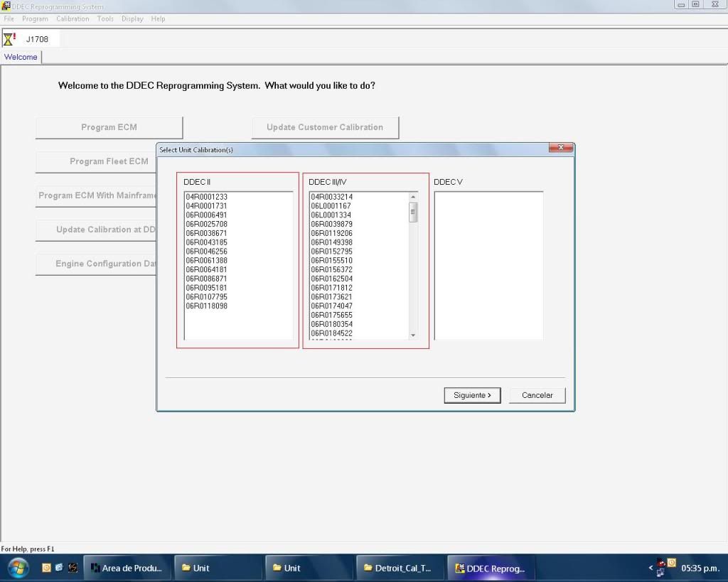Select 06R0046256 in DDEC II list
The height and width of the screenshot is (582, 728).
(207, 252)
